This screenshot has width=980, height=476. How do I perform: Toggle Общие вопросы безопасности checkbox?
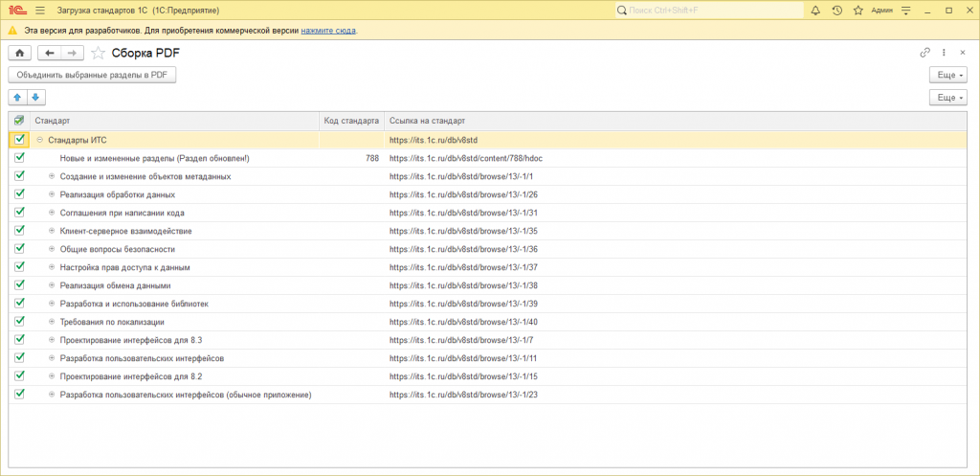click(x=19, y=248)
